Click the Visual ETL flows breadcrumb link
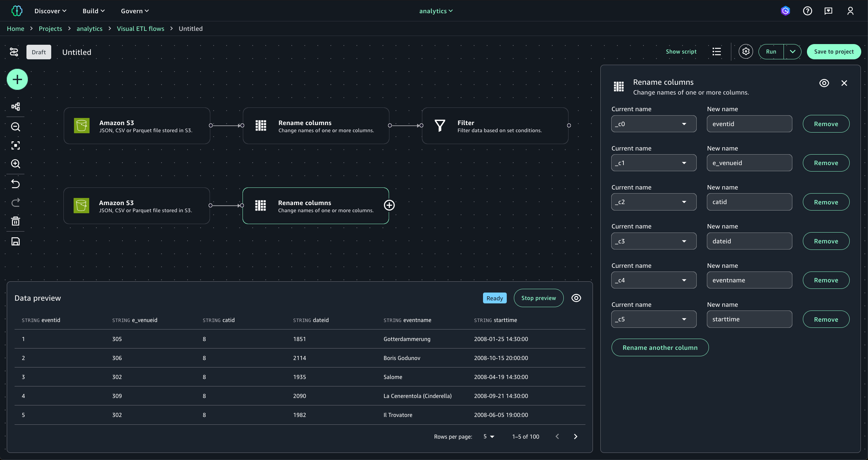The height and width of the screenshot is (460, 868). pyautogui.click(x=140, y=28)
